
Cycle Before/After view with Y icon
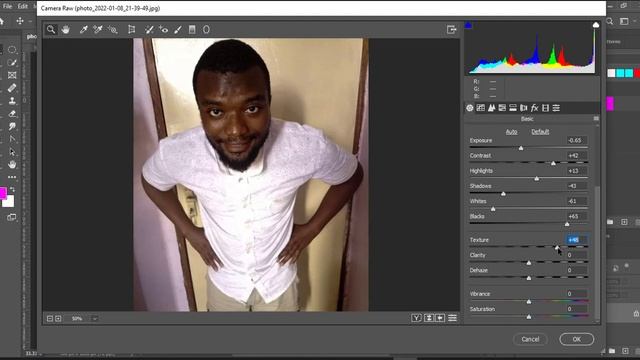[x=416, y=318]
